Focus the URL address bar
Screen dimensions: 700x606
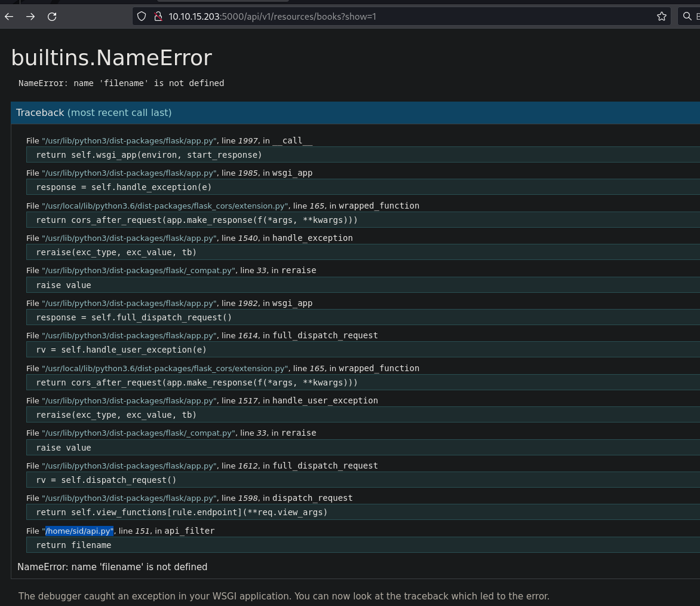[394, 17]
